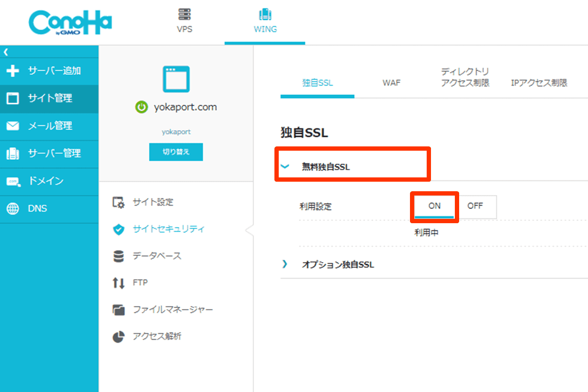The width and height of the screenshot is (588, 392).
Task: Open the IPアクセス制限 tab
Action: tap(539, 83)
